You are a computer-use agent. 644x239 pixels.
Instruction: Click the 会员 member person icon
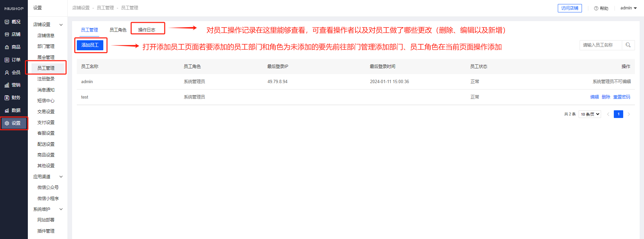(7, 72)
